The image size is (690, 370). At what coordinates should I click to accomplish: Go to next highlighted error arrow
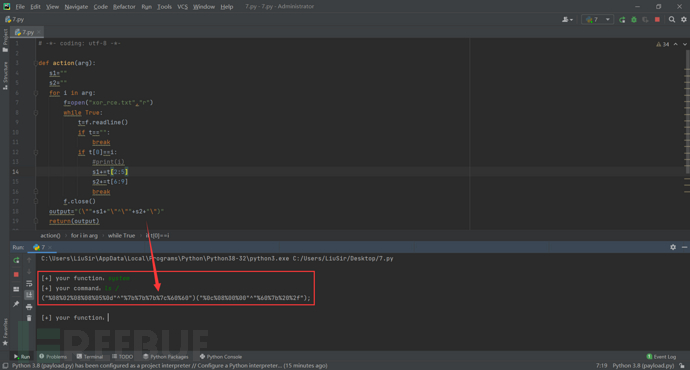click(684, 44)
